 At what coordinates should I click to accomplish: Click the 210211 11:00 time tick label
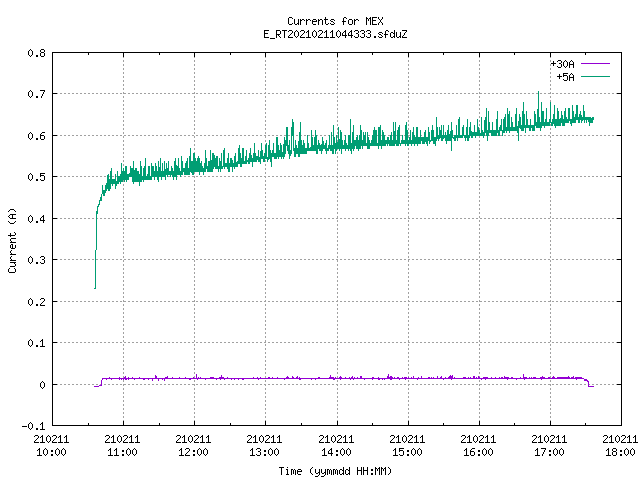[122, 446]
